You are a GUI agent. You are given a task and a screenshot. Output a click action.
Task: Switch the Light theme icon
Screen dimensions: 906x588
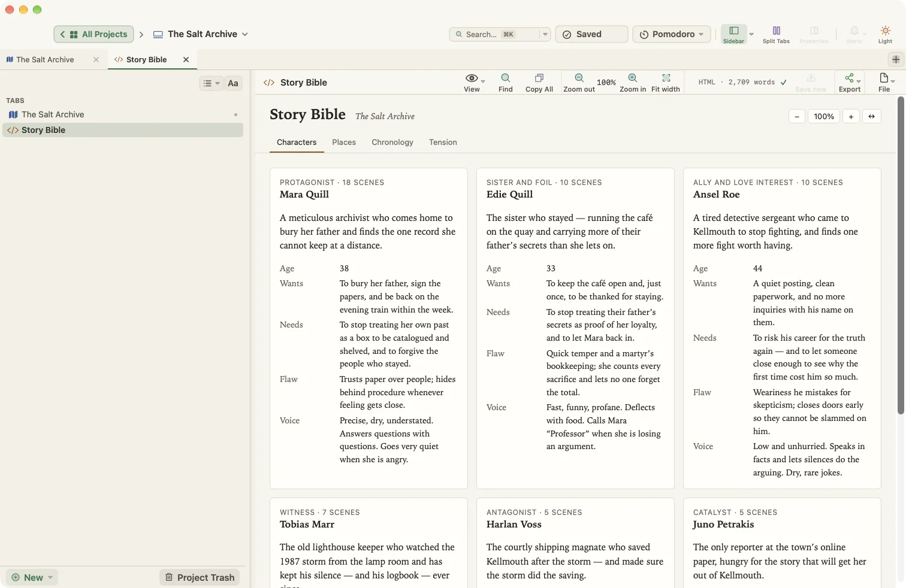(885, 34)
